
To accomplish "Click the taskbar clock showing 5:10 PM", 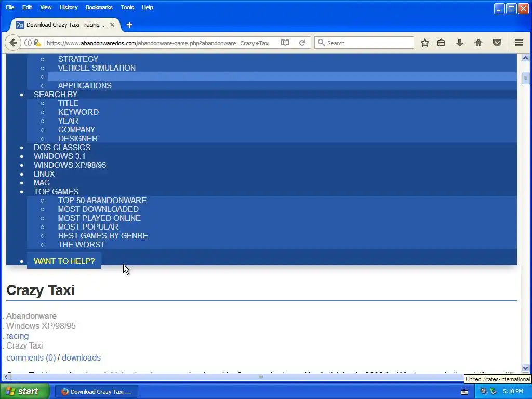I will (x=513, y=391).
